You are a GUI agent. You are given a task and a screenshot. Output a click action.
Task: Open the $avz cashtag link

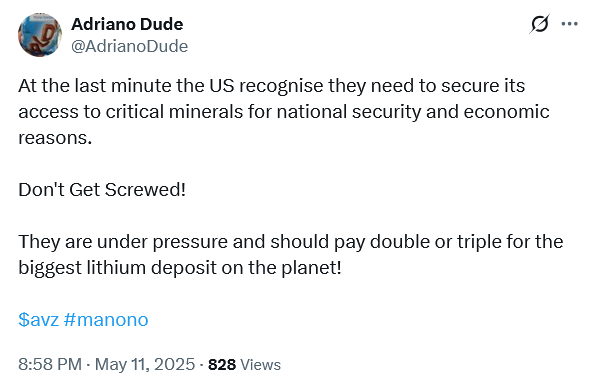pos(39,319)
